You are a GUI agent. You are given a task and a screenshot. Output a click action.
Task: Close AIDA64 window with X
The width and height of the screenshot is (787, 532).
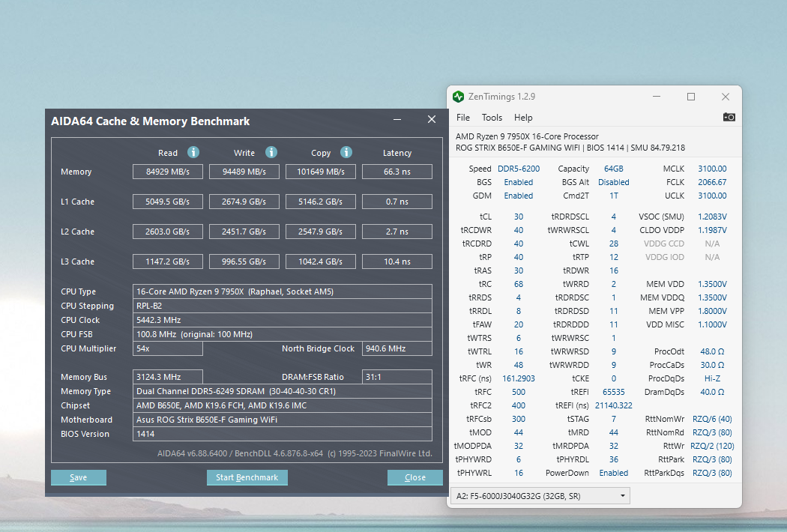(x=432, y=119)
